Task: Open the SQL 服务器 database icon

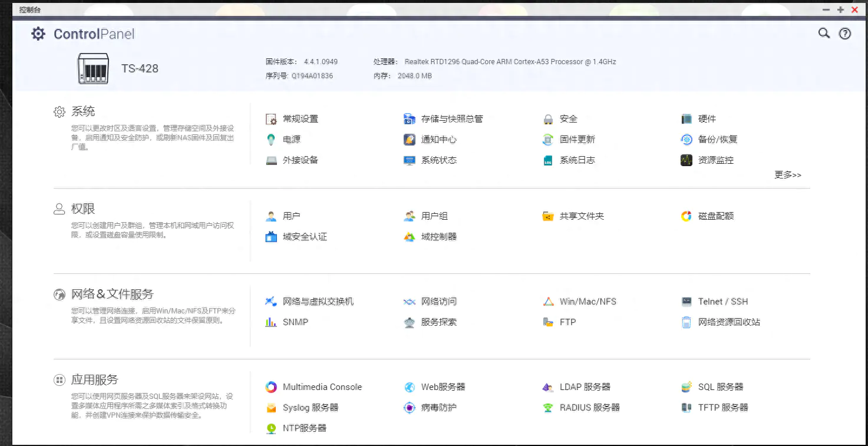Action: click(x=687, y=387)
